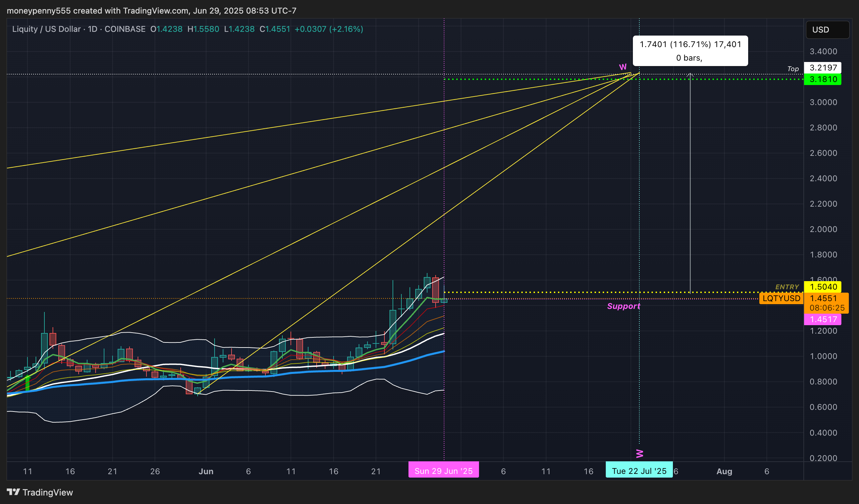This screenshot has height=504, width=859.
Task: Click the pink W marker near the top
Action: pyautogui.click(x=623, y=67)
